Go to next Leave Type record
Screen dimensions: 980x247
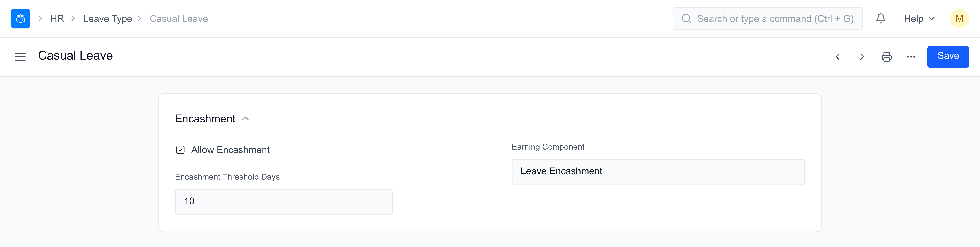coord(862,57)
